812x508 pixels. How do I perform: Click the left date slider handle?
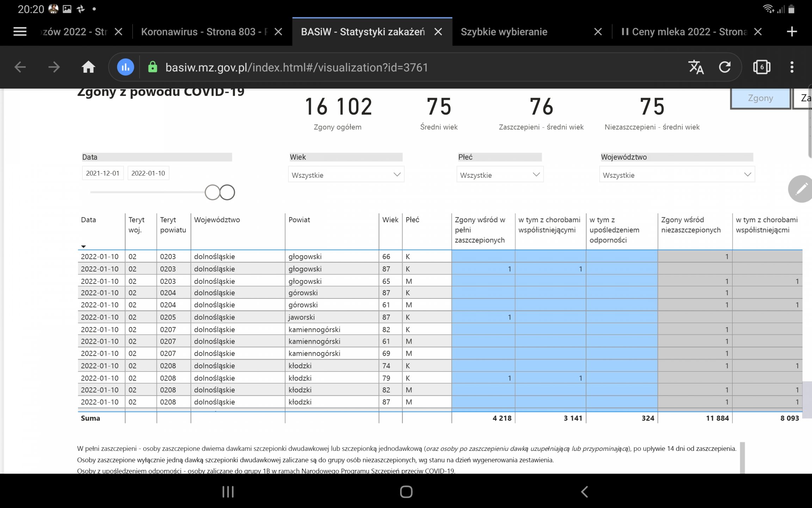(212, 192)
